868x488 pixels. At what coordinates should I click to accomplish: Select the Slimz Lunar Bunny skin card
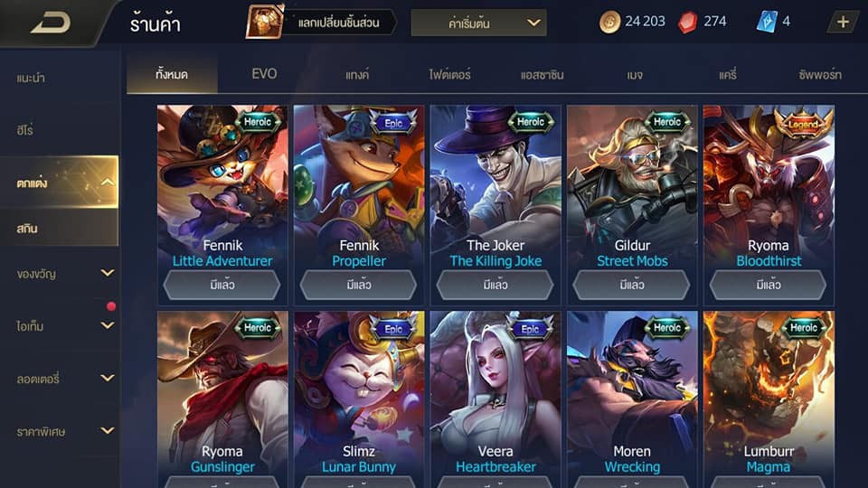click(359, 399)
